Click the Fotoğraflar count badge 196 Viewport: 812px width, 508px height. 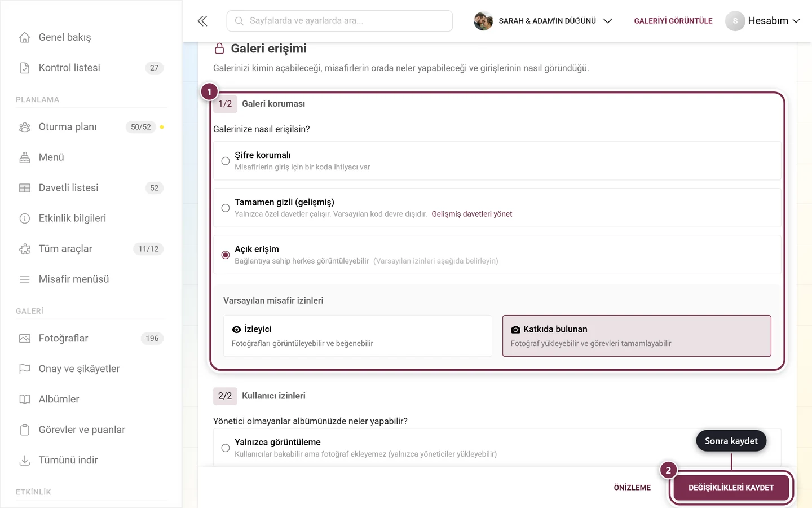coord(152,339)
